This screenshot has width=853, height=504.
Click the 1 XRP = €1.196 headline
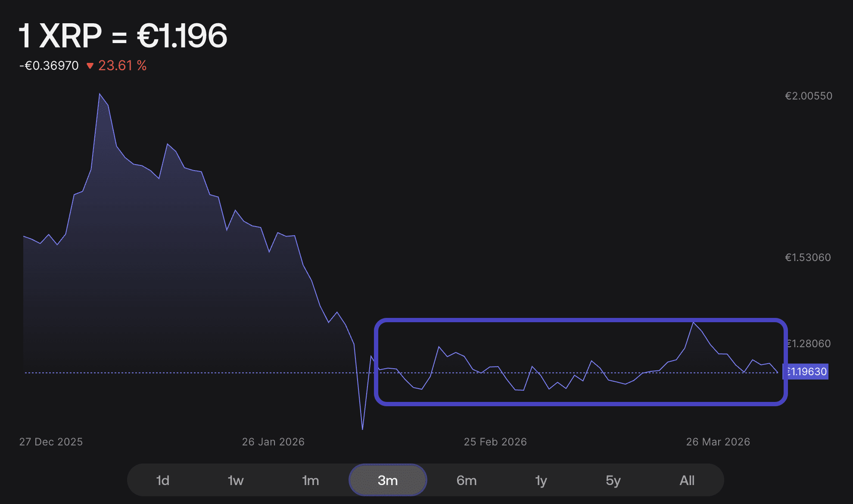[x=123, y=36]
